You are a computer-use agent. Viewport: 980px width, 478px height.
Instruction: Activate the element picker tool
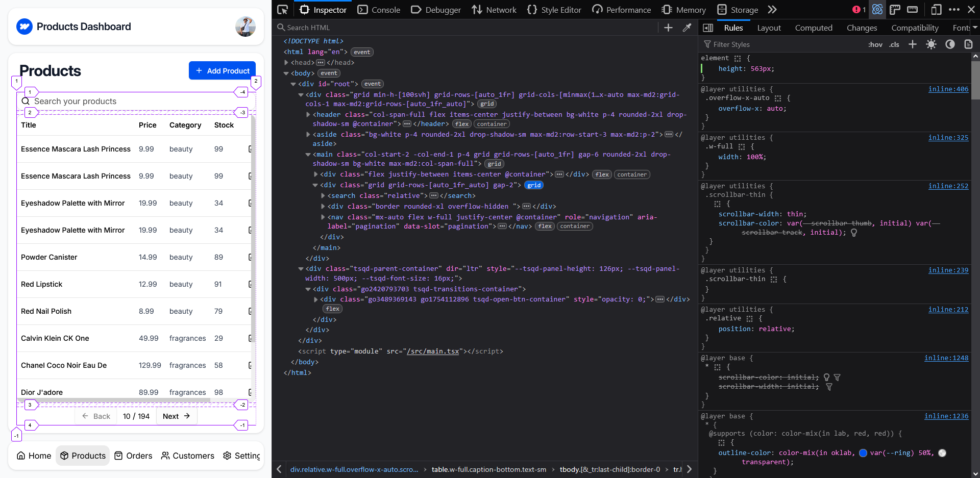pos(282,10)
